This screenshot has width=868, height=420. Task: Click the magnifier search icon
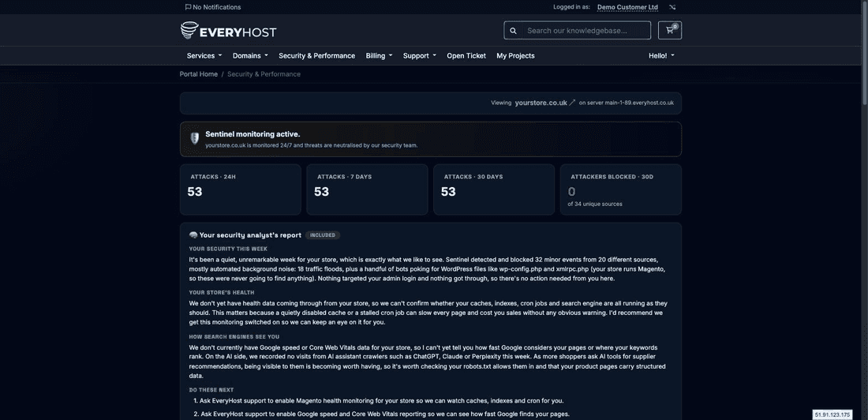pos(513,31)
